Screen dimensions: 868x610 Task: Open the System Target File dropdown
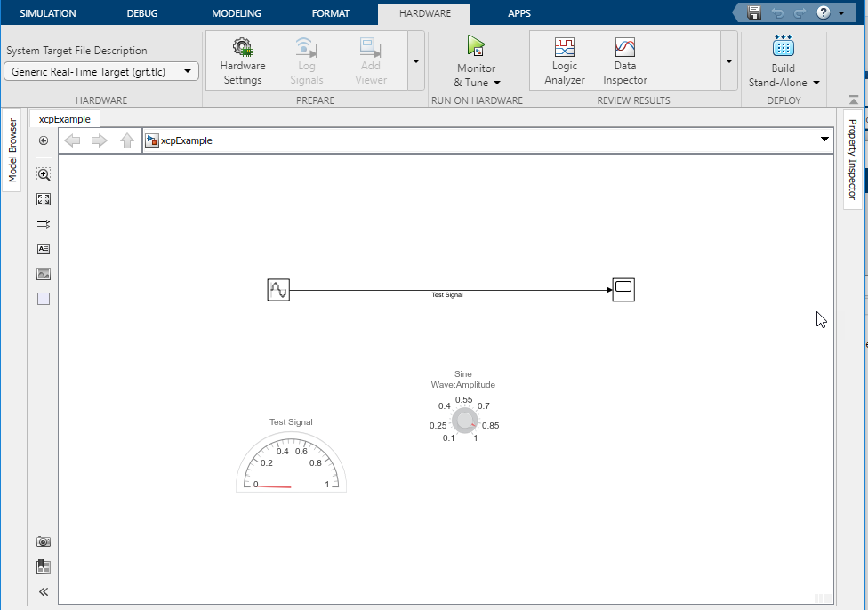click(187, 70)
